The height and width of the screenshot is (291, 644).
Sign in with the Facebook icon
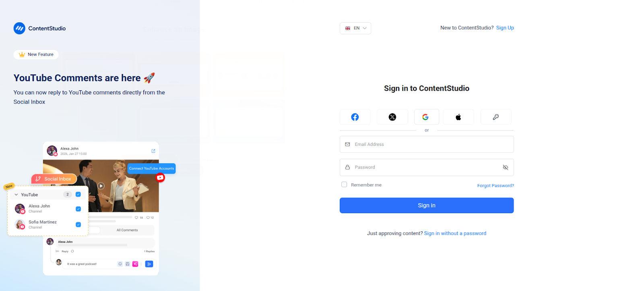tap(355, 117)
